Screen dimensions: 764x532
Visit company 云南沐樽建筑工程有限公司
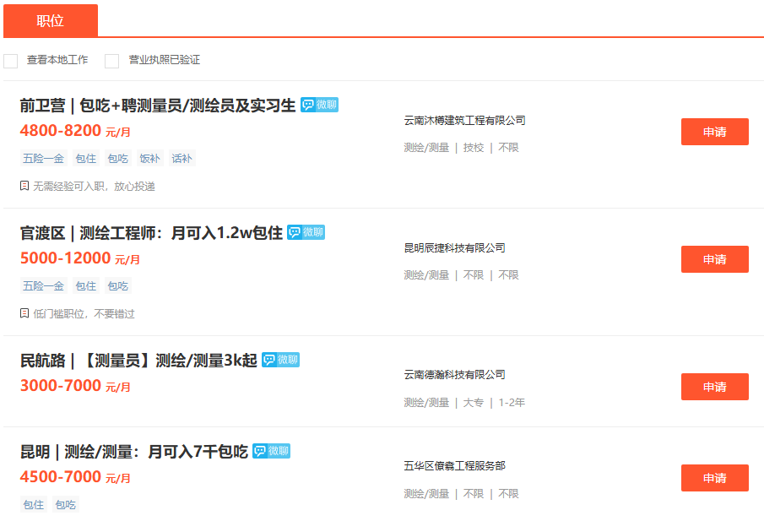click(464, 121)
